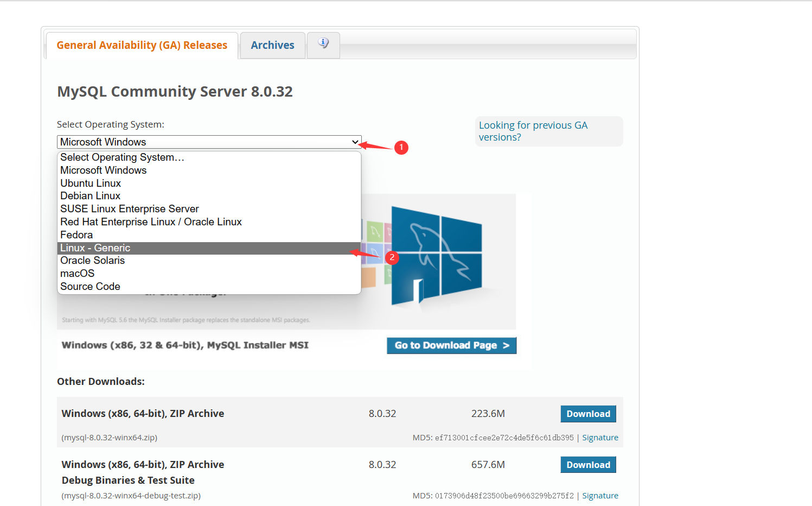Download the 223.6M Windows ZIP Archive
This screenshot has width=812, height=506.
click(x=588, y=414)
